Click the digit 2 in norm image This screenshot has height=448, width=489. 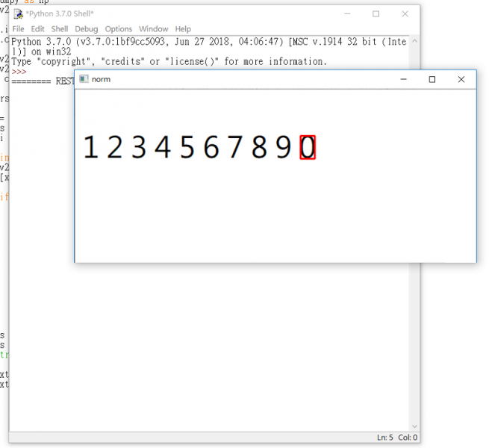pyautogui.click(x=114, y=147)
